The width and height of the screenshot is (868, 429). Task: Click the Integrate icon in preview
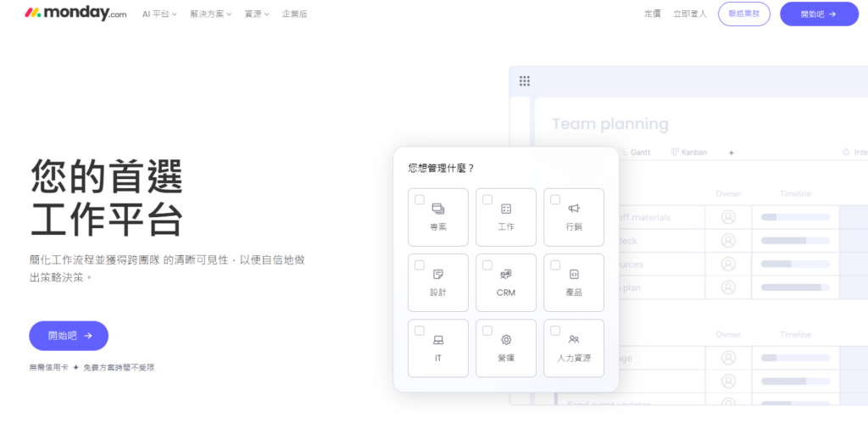point(845,153)
